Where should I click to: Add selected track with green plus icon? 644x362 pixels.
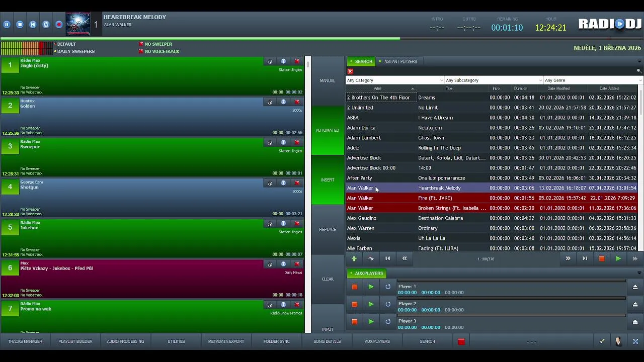point(354,258)
